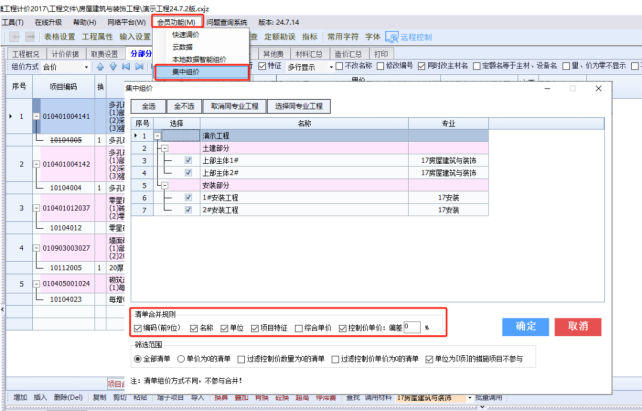
Task: Open 工程属性 in the toolbar
Action: point(97,37)
